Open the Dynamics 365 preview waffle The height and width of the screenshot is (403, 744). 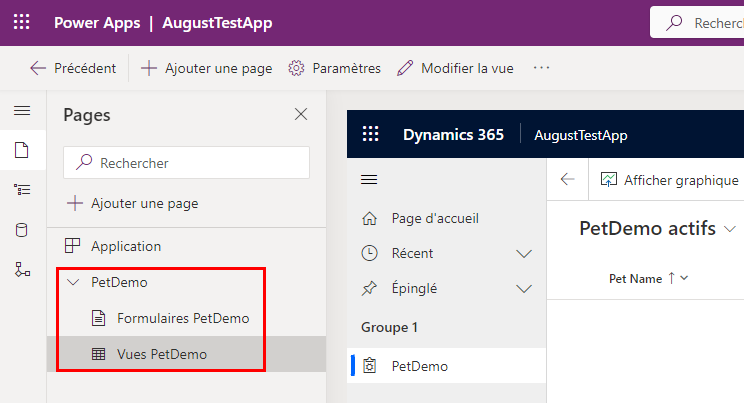point(370,134)
